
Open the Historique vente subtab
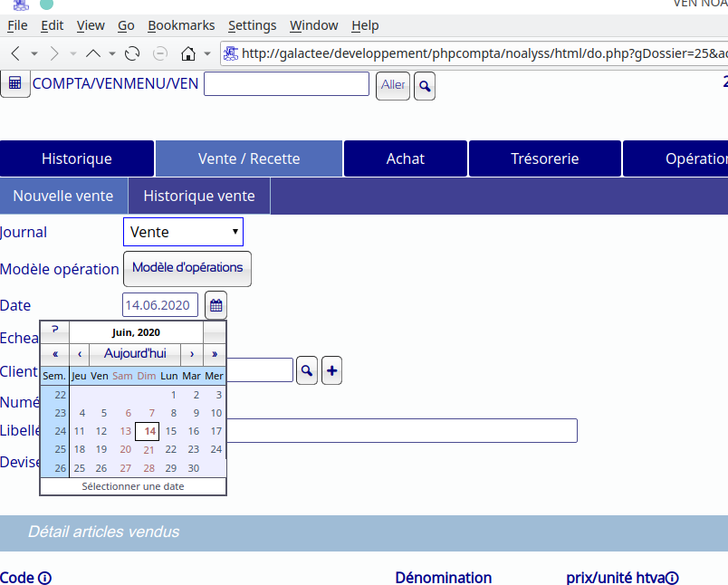pos(199,196)
